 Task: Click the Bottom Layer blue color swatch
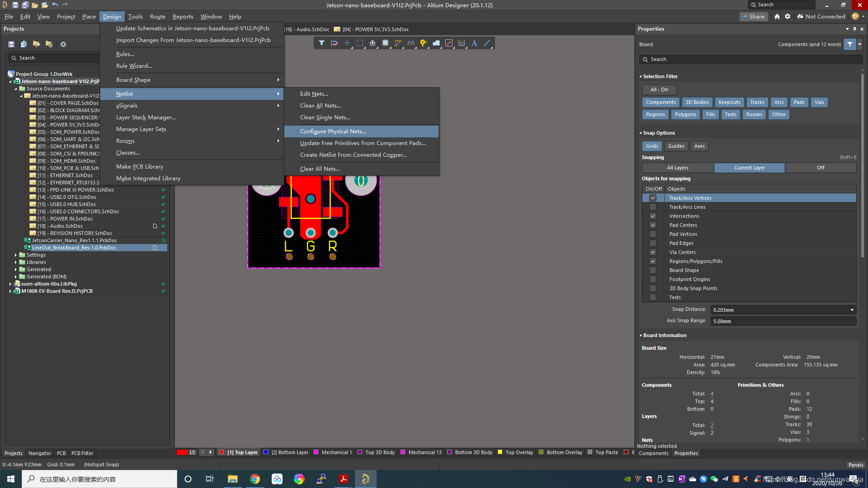coord(266,452)
